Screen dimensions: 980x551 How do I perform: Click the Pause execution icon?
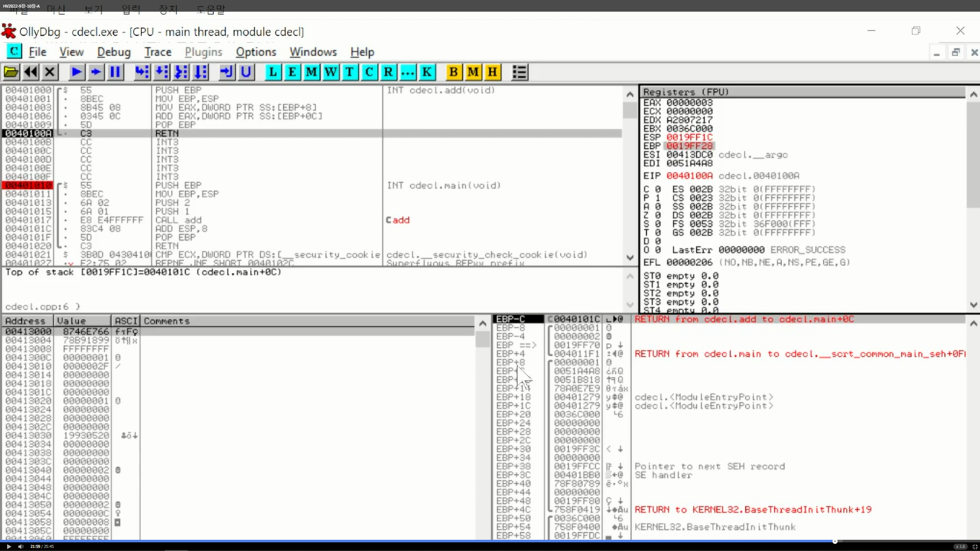pyautogui.click(x=115, y=72)
